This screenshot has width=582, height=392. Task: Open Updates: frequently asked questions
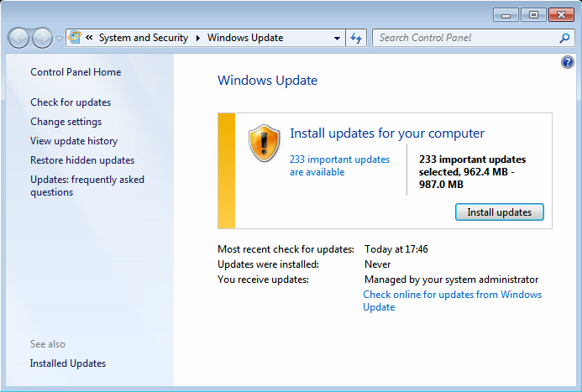pos(87,186)
